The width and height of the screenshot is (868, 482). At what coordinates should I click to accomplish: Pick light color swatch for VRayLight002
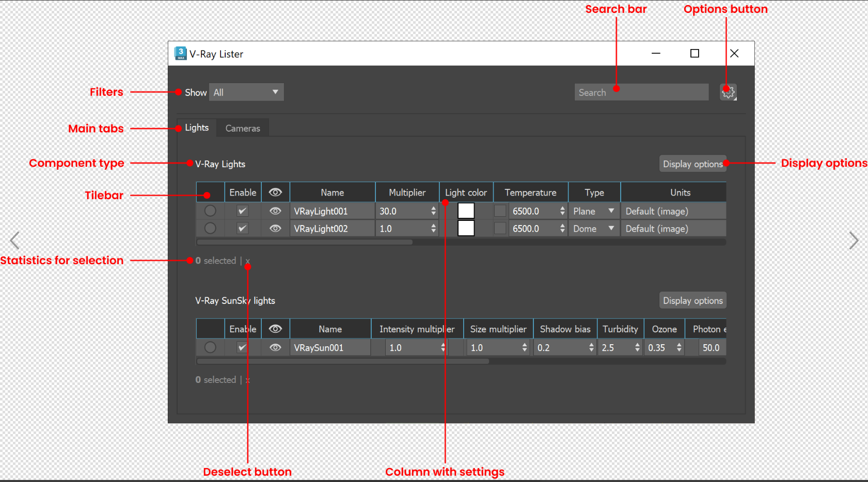pyautogui.click(x=466, y=228)
